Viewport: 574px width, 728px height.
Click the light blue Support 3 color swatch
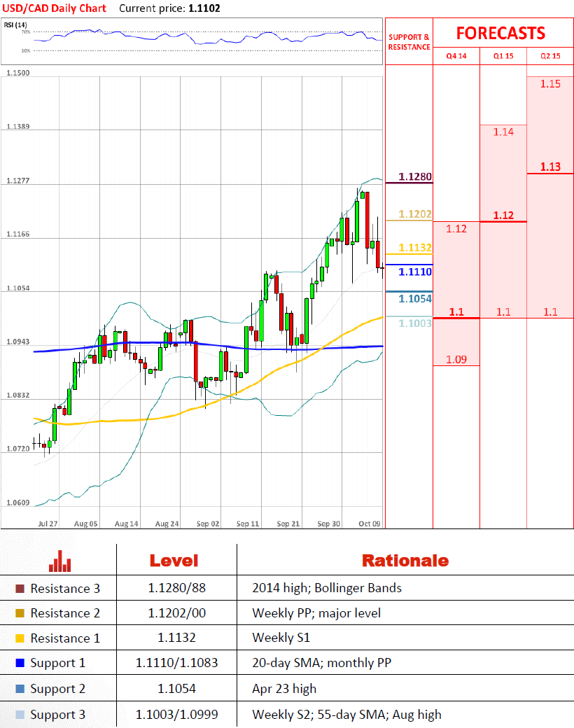[20, 715]
